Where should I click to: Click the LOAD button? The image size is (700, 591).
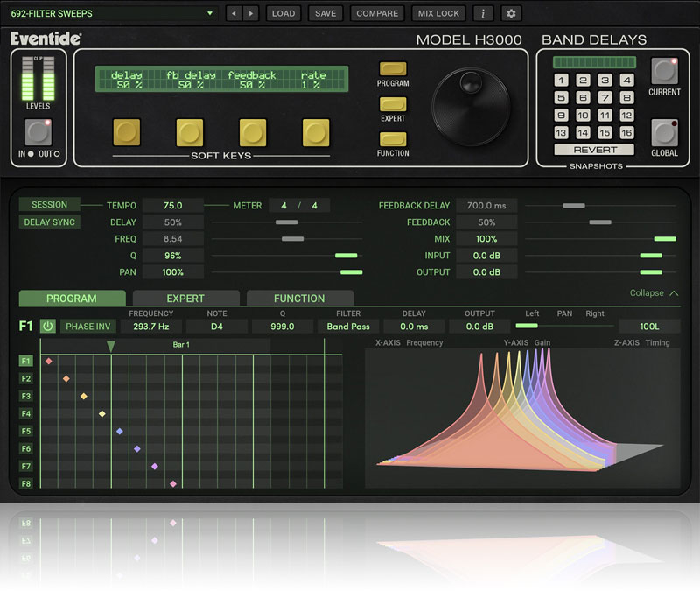coord(283,13)
